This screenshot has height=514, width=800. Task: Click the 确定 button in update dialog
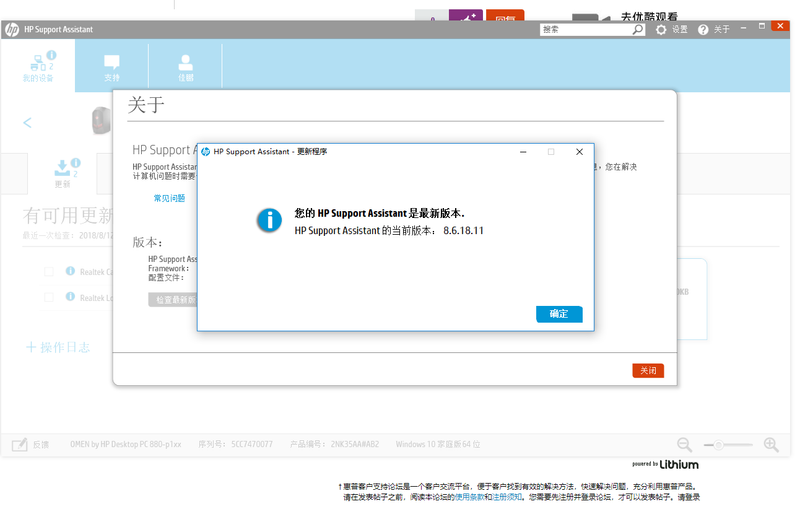pyautogui.click(x=558, y=314)
